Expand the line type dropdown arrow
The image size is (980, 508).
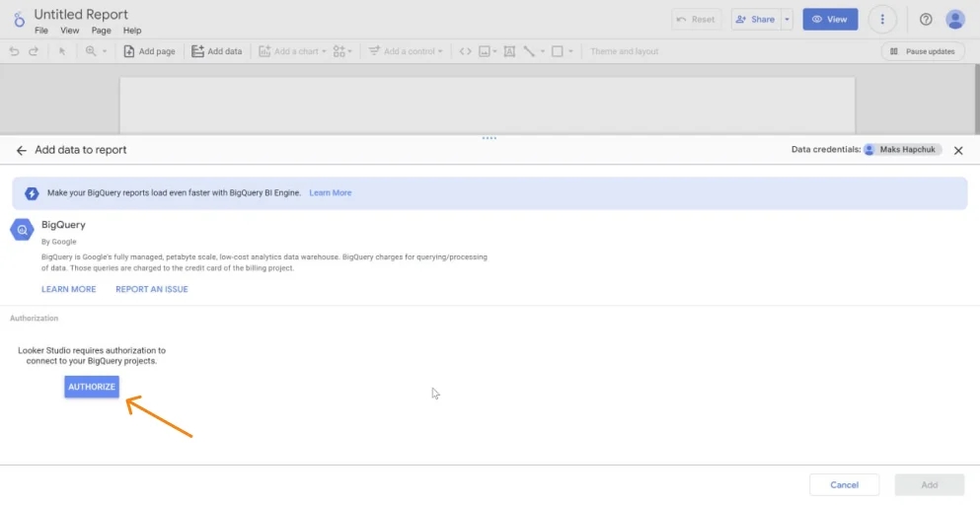pos(543,51)
